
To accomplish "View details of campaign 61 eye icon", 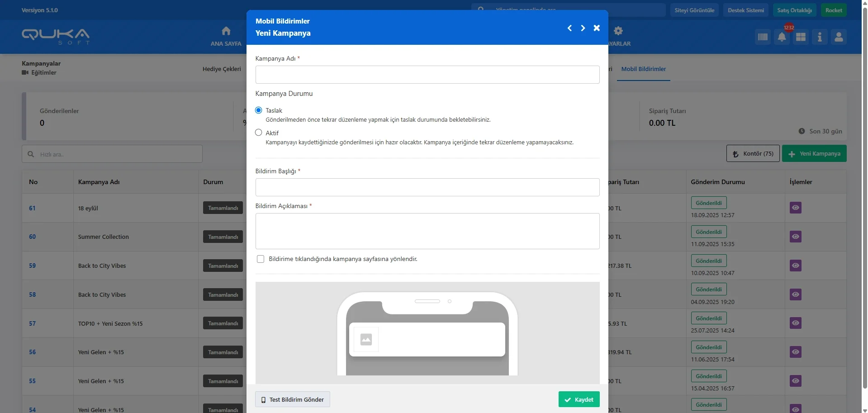I will point(795,208).
